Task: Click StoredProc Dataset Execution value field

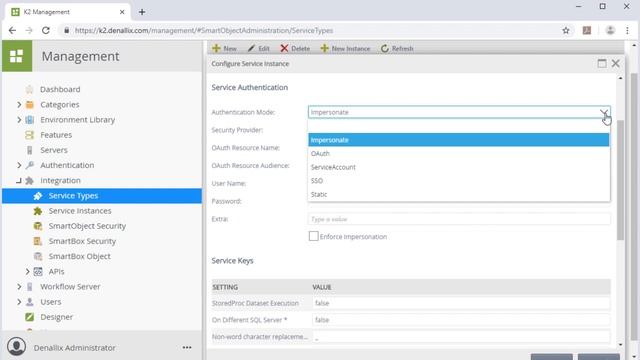Action: [x=461, y=303]
